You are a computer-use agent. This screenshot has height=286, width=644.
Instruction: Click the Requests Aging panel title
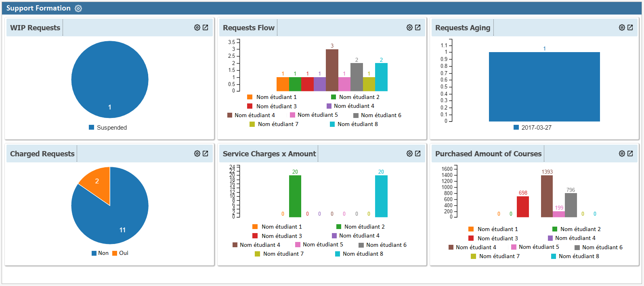463,28
